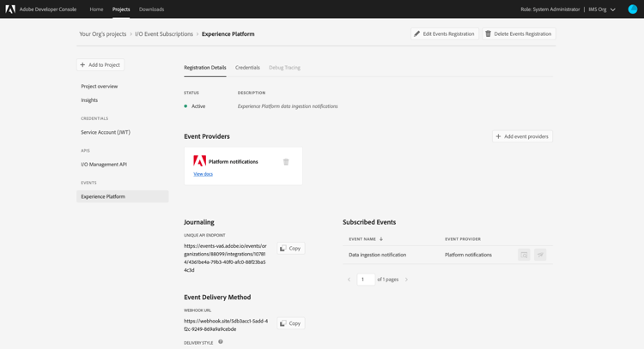
Task: Copy the webhook URL
Action: (291, 323)
